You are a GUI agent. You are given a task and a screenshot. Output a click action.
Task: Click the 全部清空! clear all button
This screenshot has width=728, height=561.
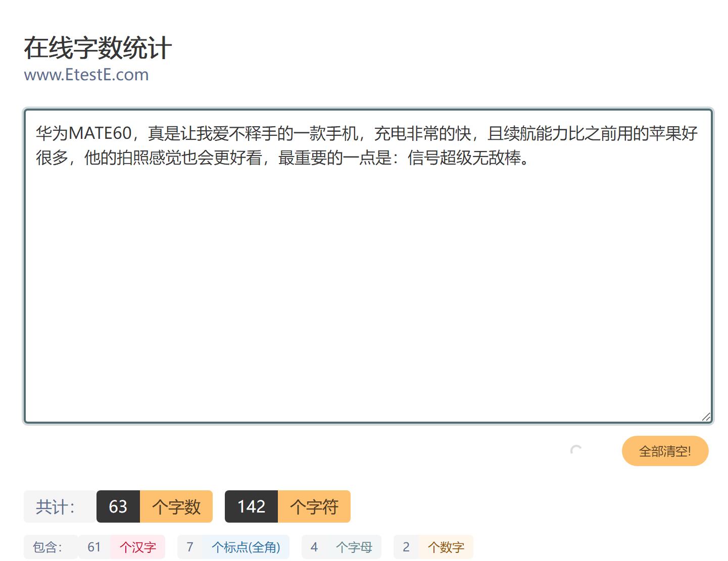click(x=665, y=451)
